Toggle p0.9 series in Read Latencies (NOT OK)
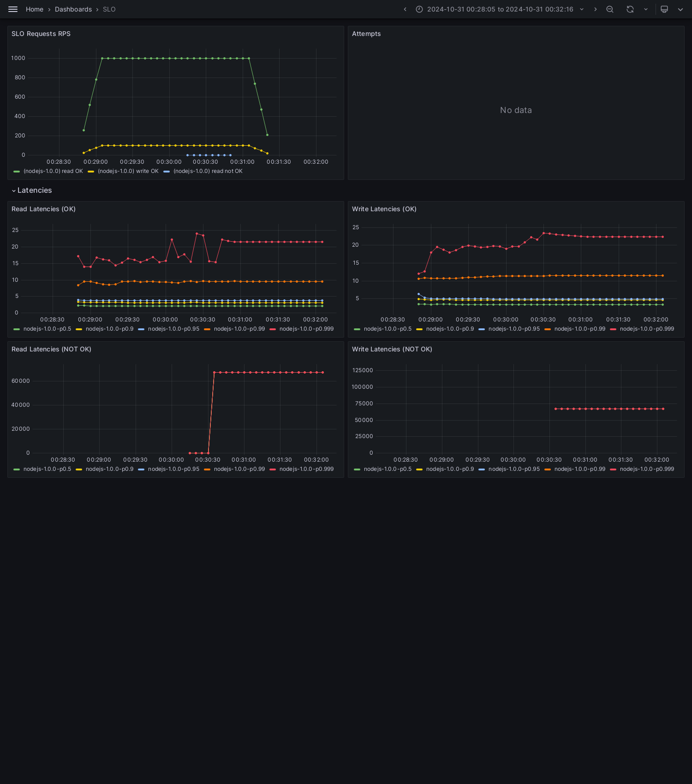 (109, 469)
